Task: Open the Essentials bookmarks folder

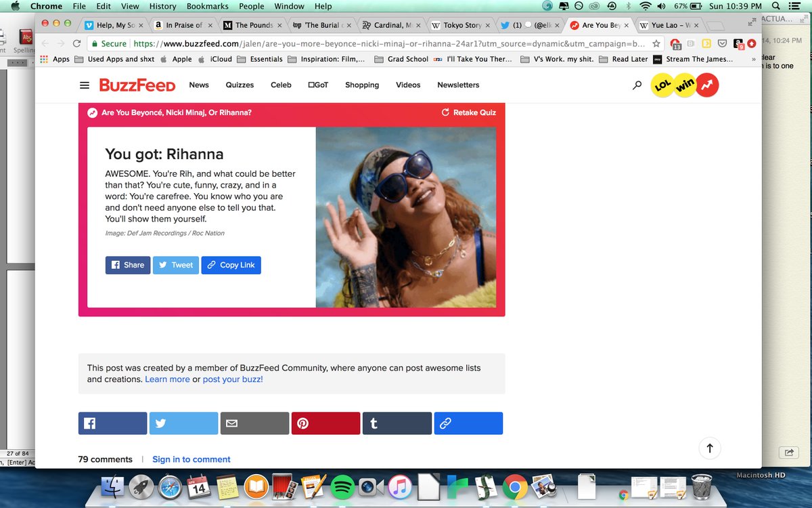Action: click(261, 59)
